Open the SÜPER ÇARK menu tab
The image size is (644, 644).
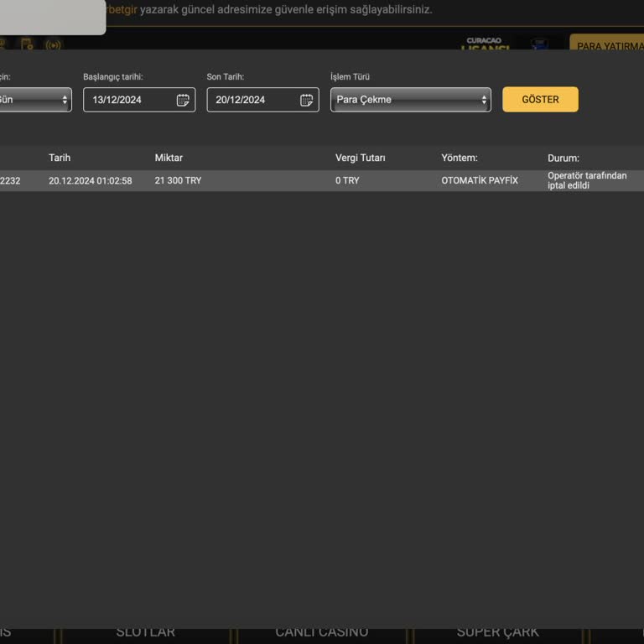pos(497,632)
